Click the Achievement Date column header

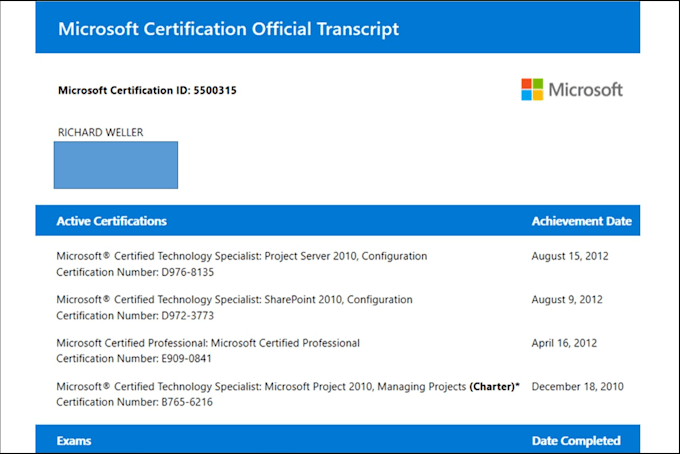coord(582,221)
